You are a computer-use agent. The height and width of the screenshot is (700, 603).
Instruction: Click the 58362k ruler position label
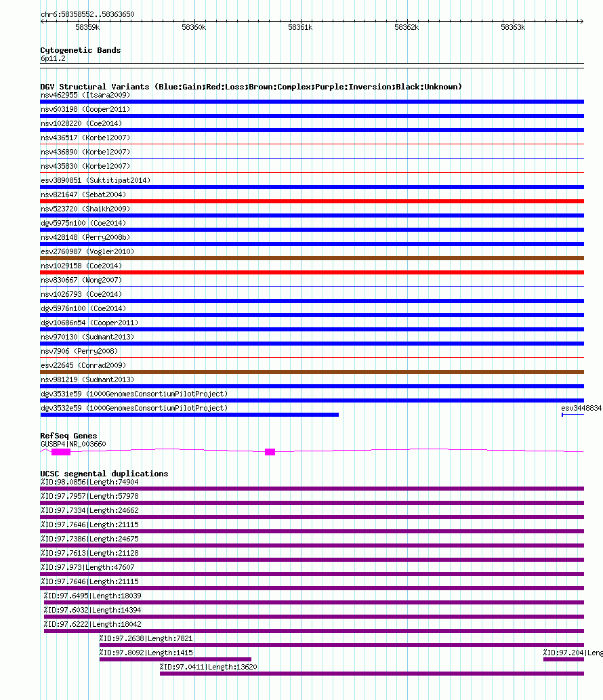pos(407,27)
